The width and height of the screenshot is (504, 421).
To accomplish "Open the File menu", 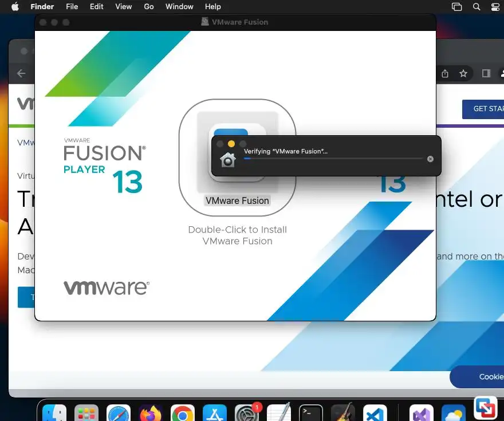I will point(72,6).
